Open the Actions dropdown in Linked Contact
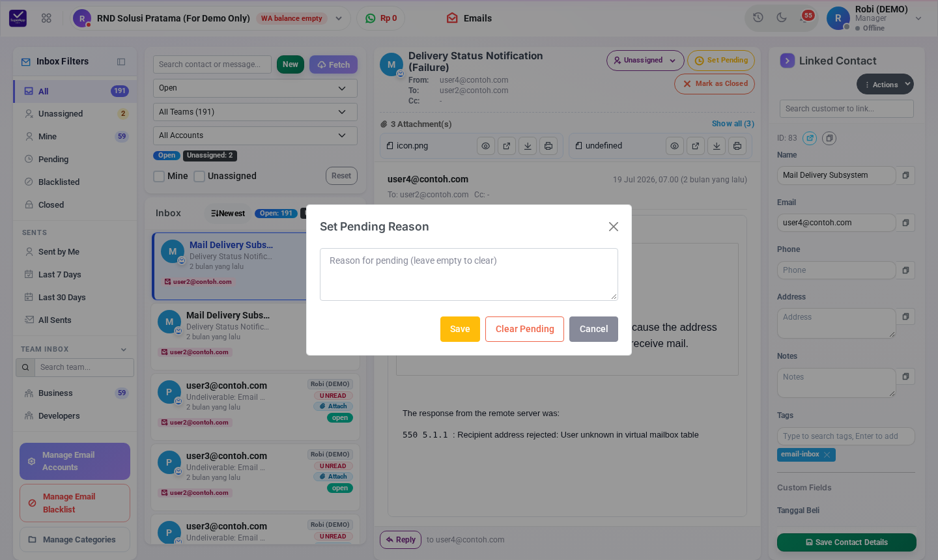Image resolution: width=938 pixels, height=560 pixels. pos(885,85)
